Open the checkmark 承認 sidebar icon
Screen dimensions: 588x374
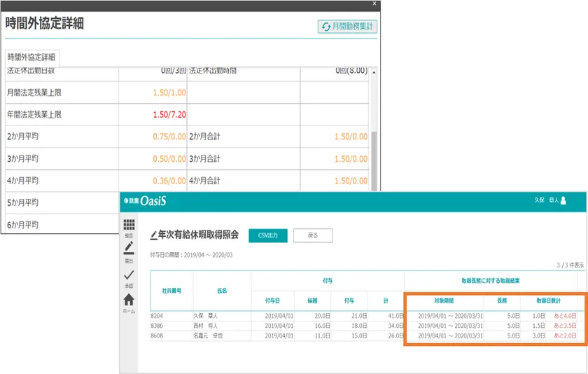click(129, 275)
